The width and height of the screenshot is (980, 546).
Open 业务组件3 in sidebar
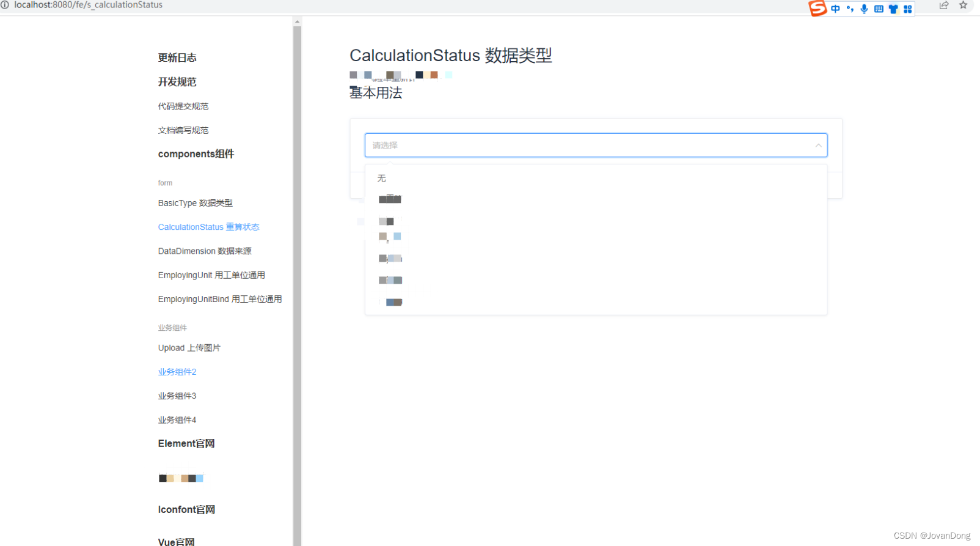point(177,396)
